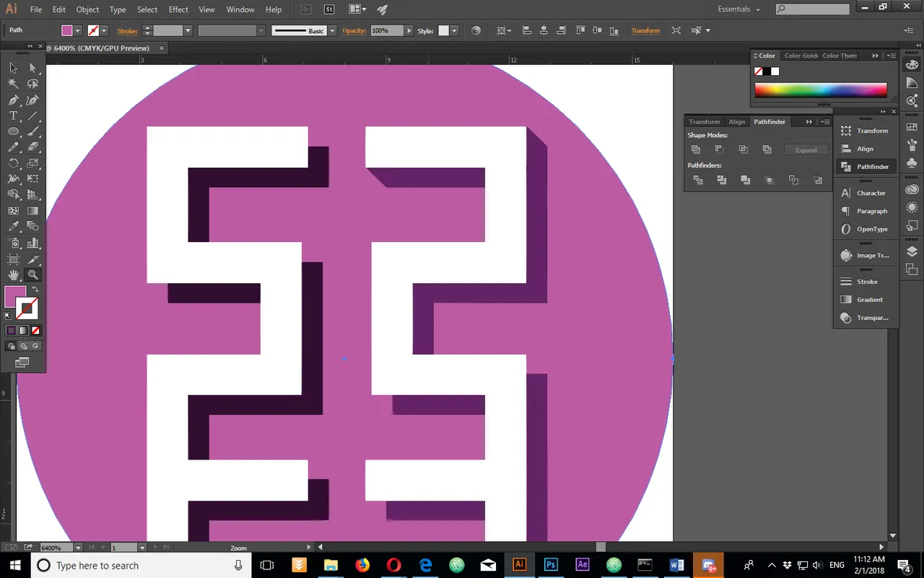Screen dimensions: 924x578
Task: Select the Rotate tool
Action: 13,163
